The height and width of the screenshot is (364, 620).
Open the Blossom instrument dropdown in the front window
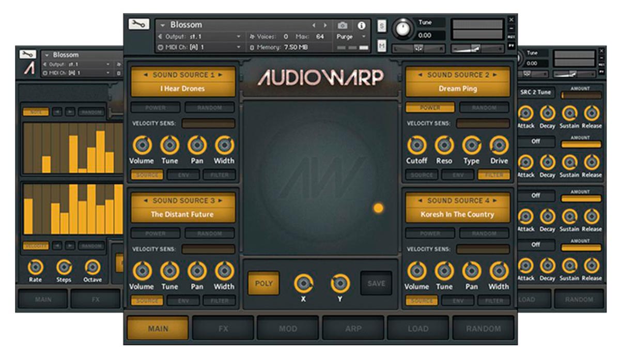click(x=163, y=25)
